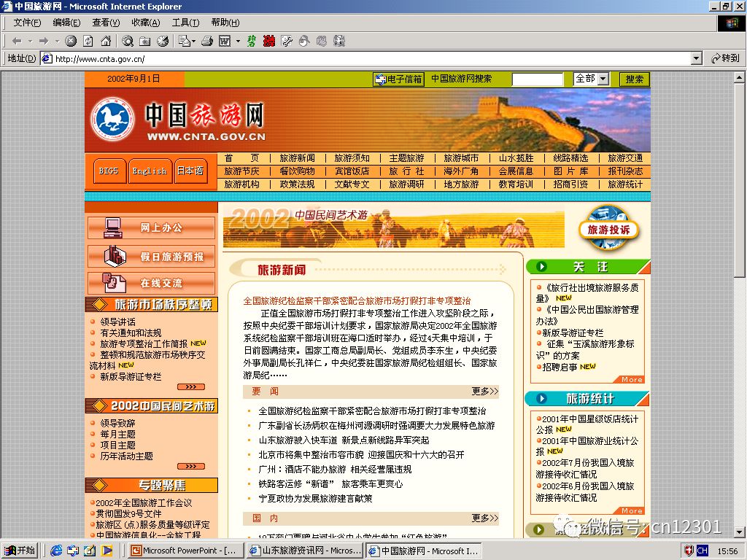Click the Refresh page icon

click(88, 42)
